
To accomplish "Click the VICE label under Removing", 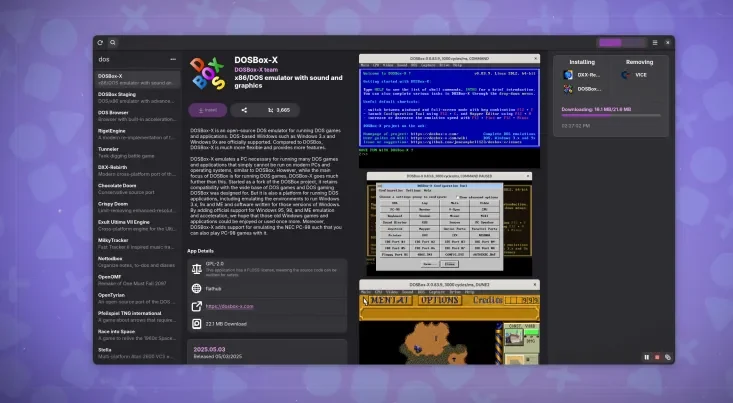I will click(x=640, y=75).
